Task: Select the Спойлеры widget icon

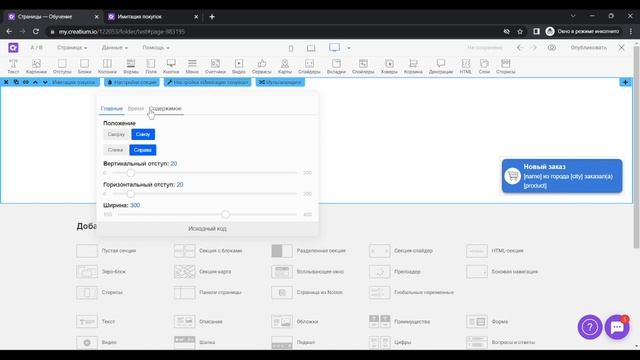Action: [x=363, y=66]
